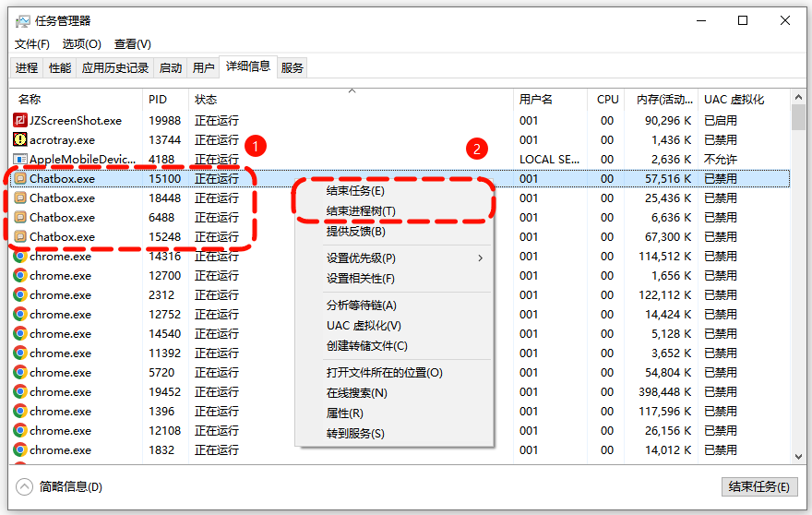
Task: Sort by the PID column header
Action: click(x=166, y=100)
